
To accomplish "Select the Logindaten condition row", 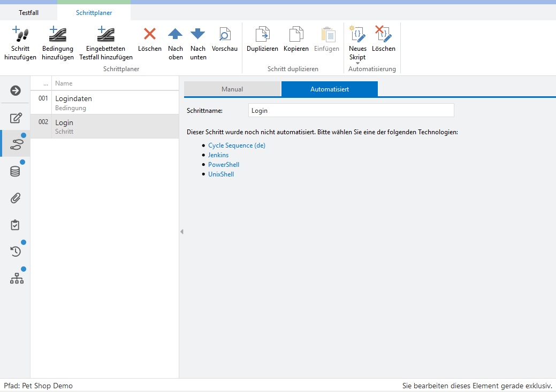I will click(104, 103).
